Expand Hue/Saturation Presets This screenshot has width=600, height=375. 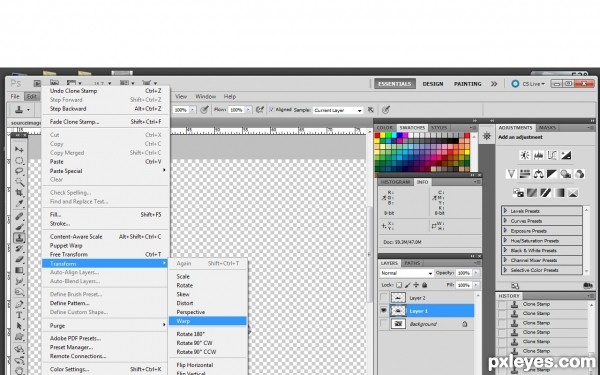pos(505,241)
